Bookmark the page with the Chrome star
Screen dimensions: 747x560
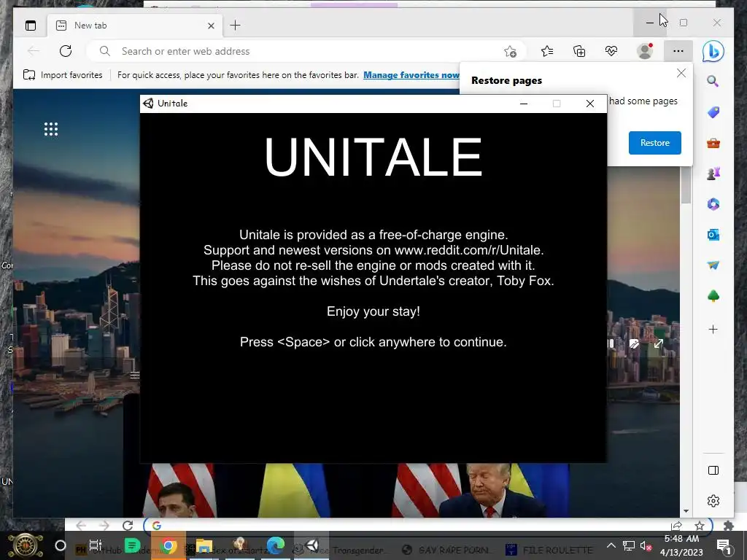700,526
